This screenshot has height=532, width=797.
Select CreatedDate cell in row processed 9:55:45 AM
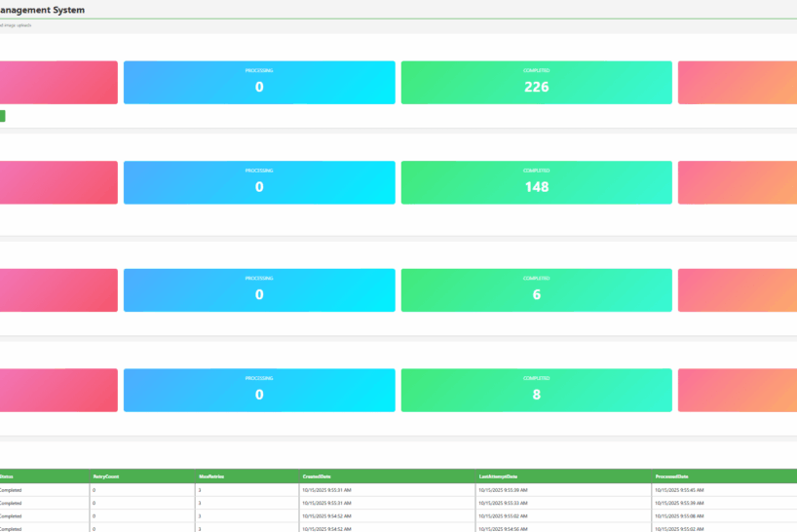click(388, 490)
